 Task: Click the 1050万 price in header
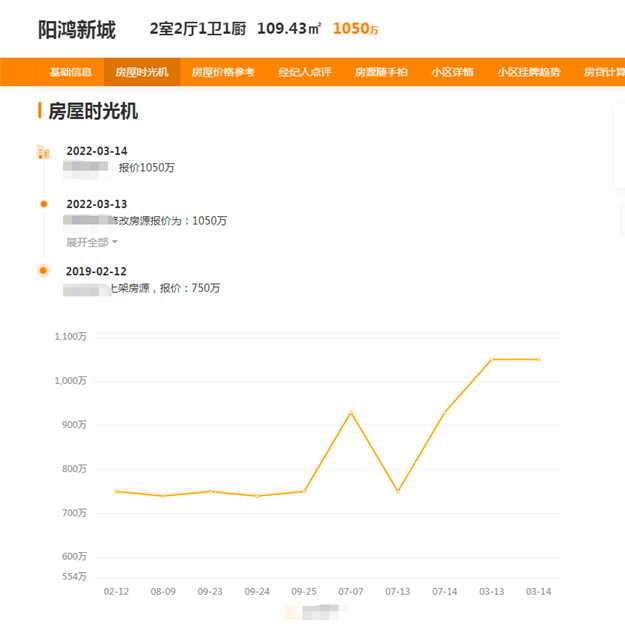click(x=356, y=29)
